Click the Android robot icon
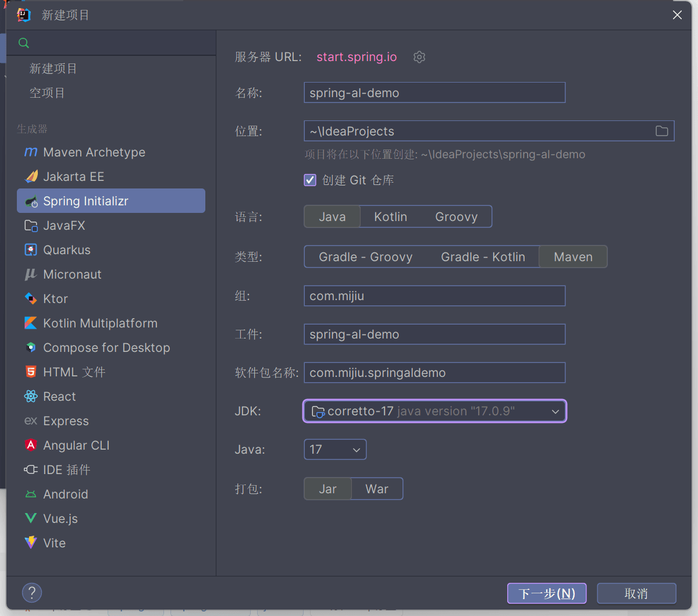This screenshot has height=616, width=698. [31, 494]
